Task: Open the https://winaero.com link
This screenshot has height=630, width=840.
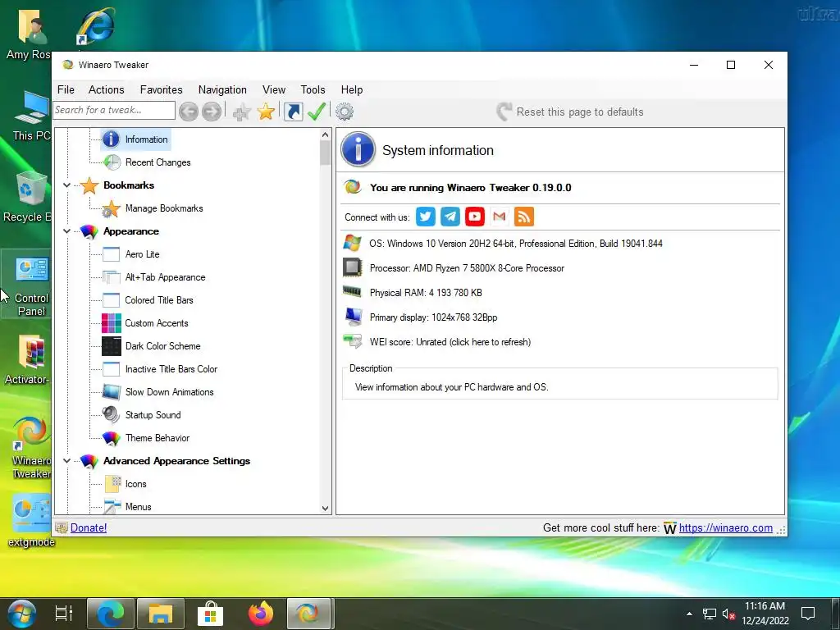Action: (726, 527)
